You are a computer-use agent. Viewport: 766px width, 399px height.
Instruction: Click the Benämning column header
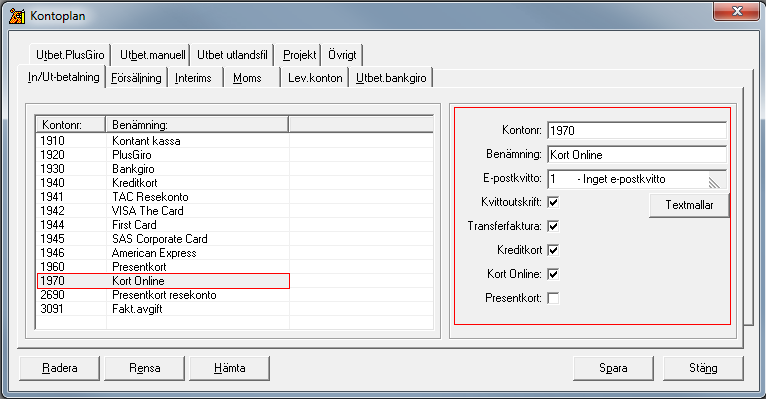(197, 125)
